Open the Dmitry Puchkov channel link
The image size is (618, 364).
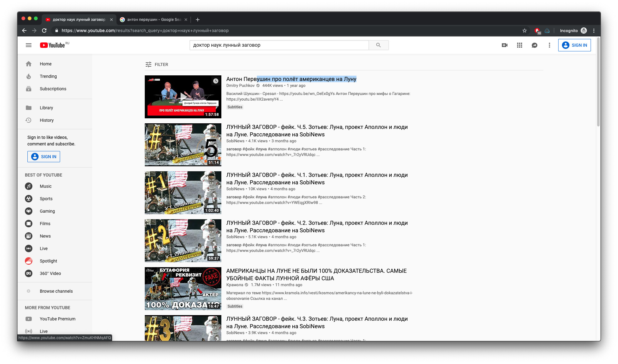coord(240,86)
